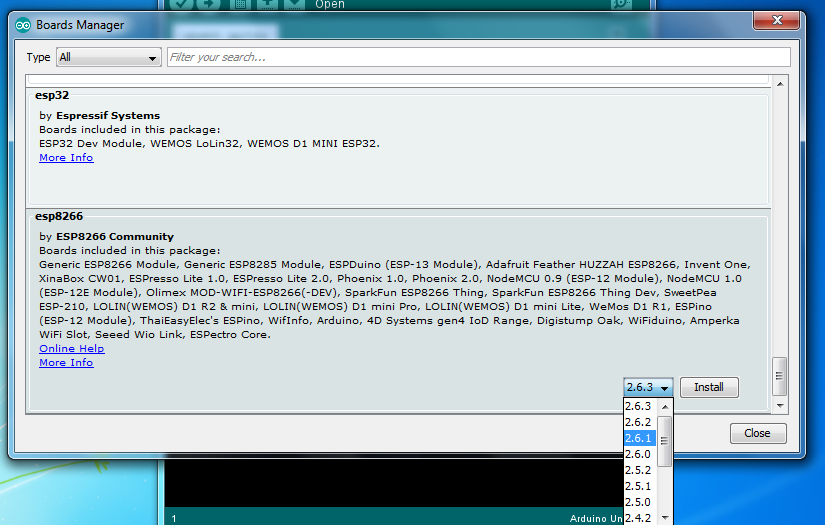Click the boards list scrollbar down arrow

coord(780,406)
